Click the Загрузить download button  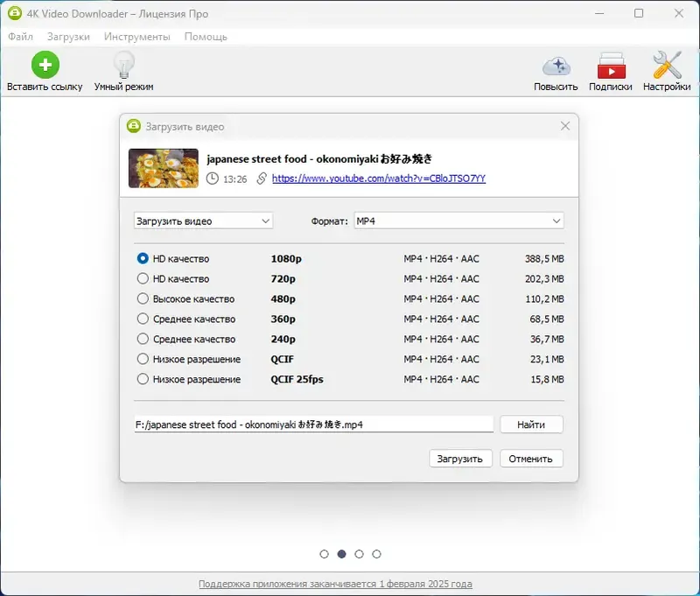click(460, 459)
